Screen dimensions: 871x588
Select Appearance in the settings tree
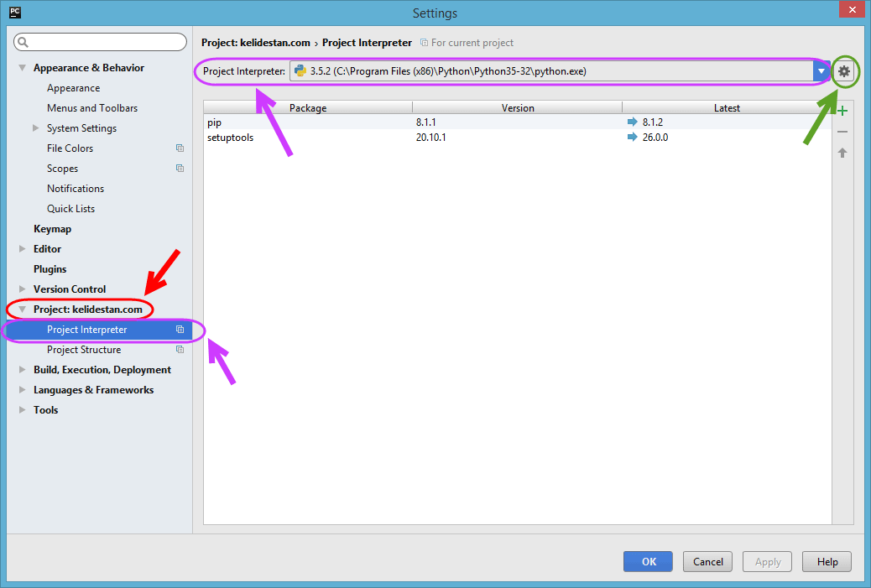pos(73,88)
